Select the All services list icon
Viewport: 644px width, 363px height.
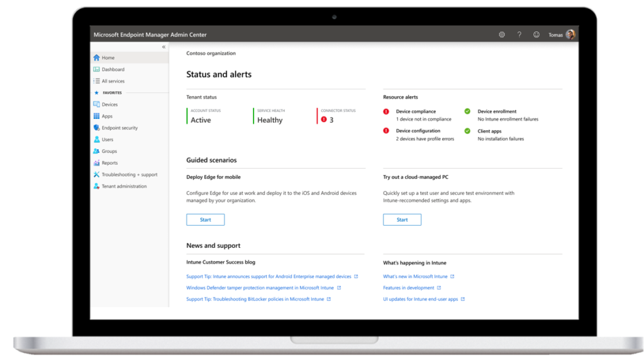96,81
